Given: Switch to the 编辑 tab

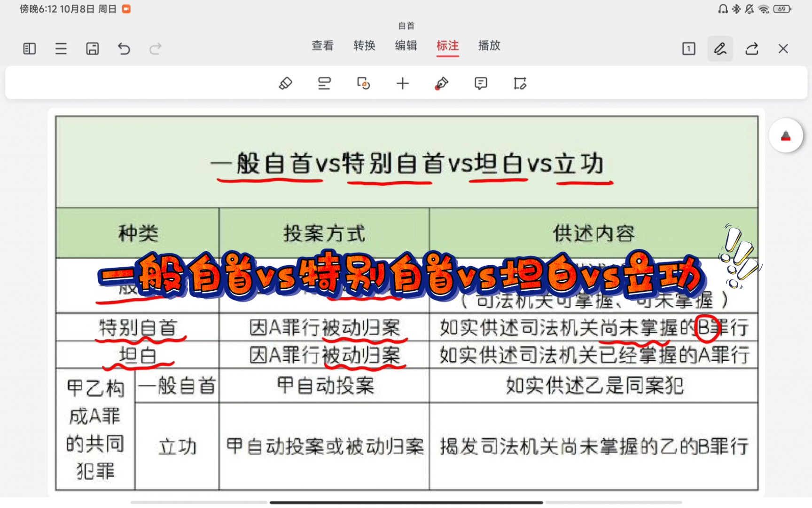Looking at the screenshot, I should pyautogui.click(x=406, y=46).
